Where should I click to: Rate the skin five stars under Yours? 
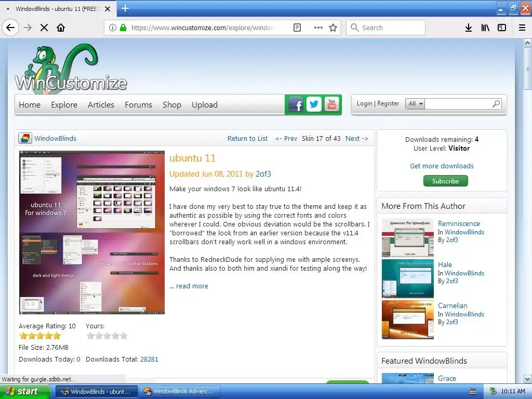tap(124, 336)
